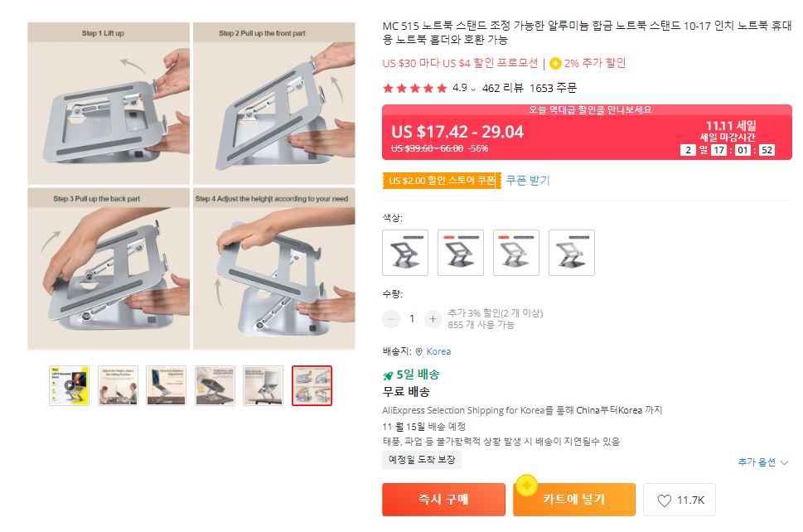This screenshot has width=803, height=532.
Task: Show the fifth gallery thumbnail image
Action: [263, 385]
